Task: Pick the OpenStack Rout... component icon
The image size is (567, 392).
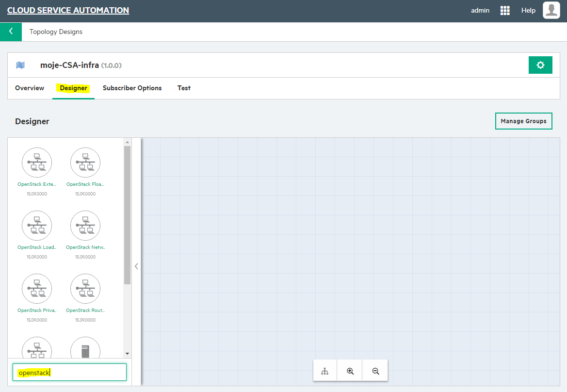Action: pyautogui.click(x=85, y=289)
